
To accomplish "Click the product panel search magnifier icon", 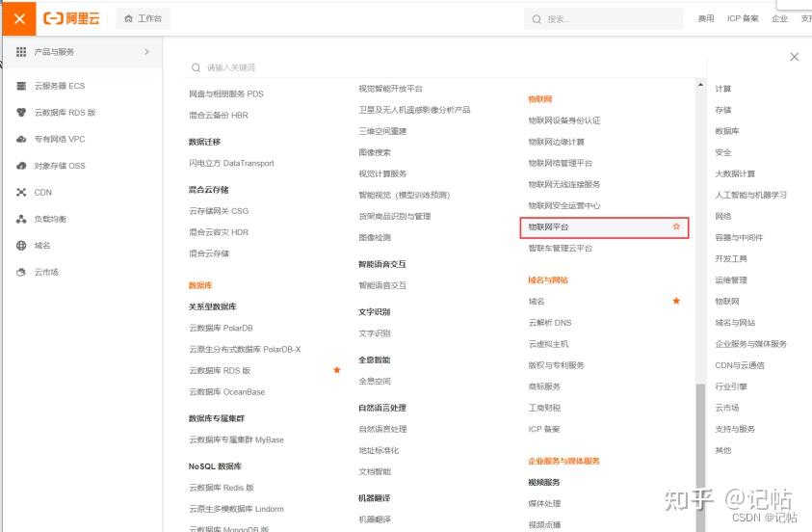I will [x=196, y=67].
